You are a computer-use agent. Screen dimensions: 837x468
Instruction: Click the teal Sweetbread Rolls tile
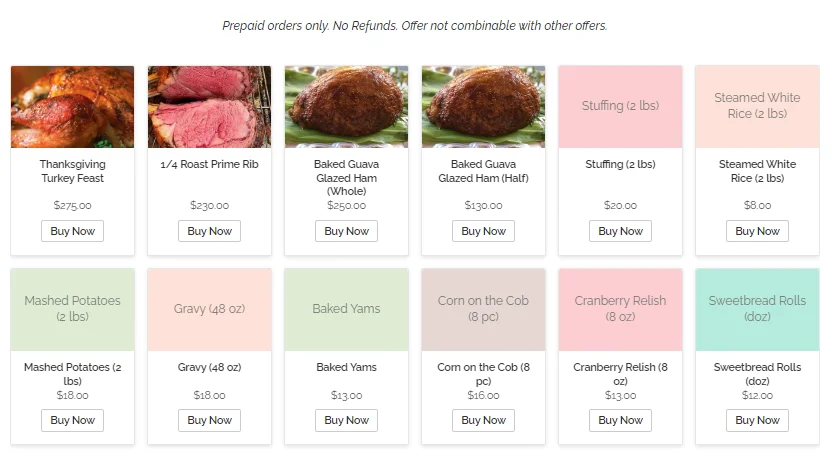click(x=757, y=310)
